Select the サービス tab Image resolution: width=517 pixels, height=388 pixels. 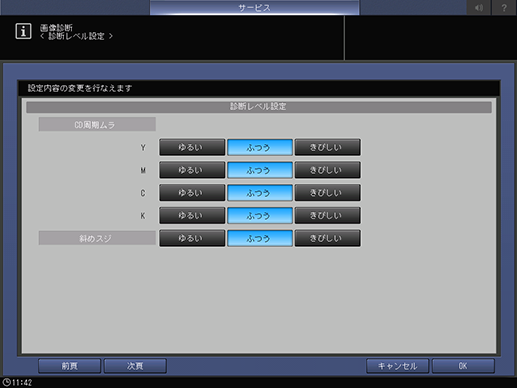click(254, 7)
